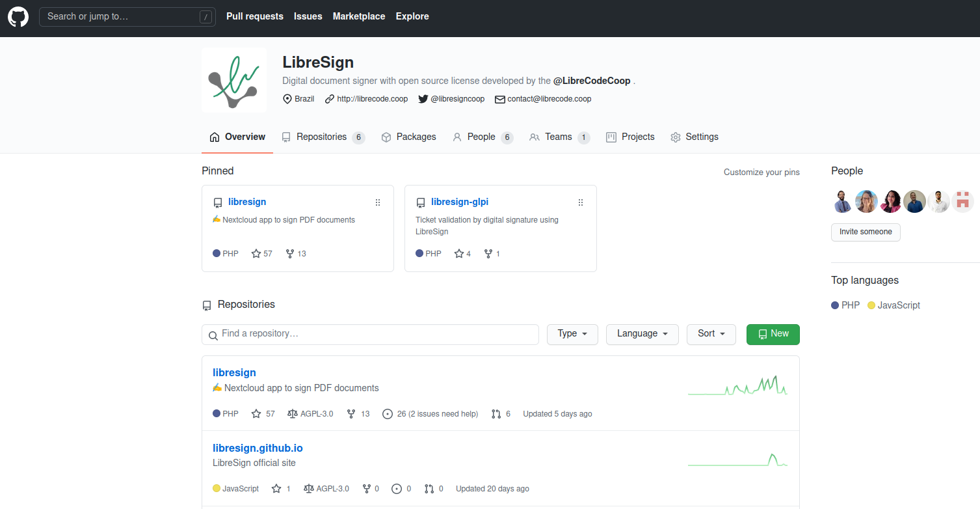Click the Brazil location pin icon
The image size is (980, 509).
[287, 99]
